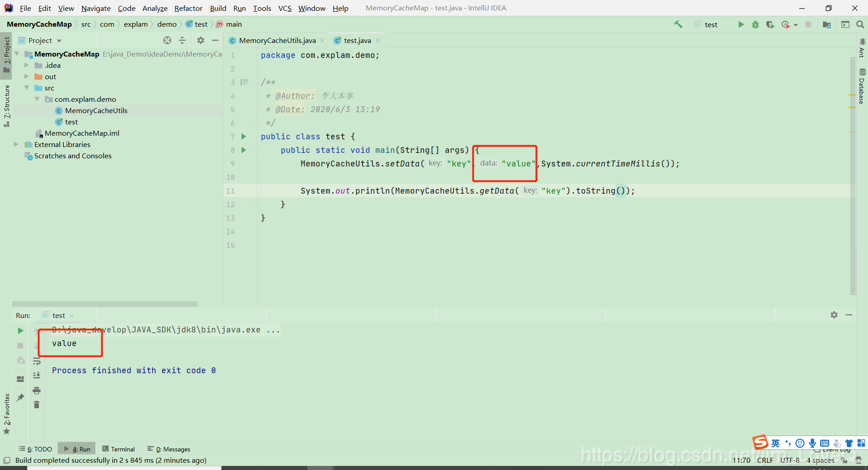Screen dimensions: 868x470
Task: Open Search Everywhere magnifier icon
Action: (x=860, y=24)
